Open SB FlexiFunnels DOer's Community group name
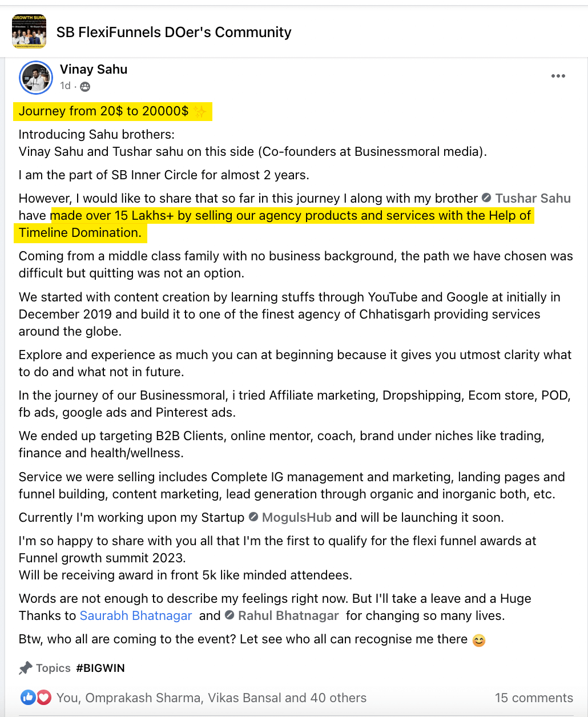 click(174, 32)
